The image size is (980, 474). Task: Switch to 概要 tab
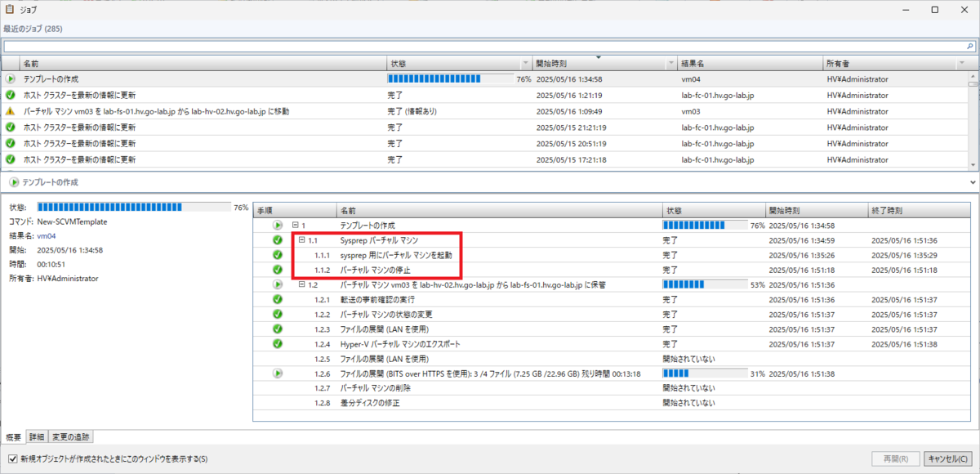[x=14, y=436]
